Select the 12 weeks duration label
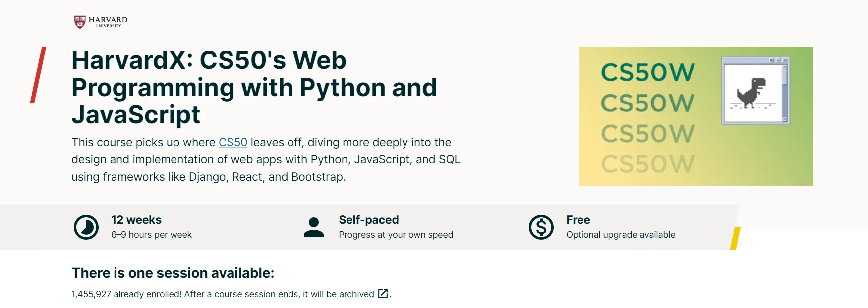868x308 pixels. click(x=136, y=220)
